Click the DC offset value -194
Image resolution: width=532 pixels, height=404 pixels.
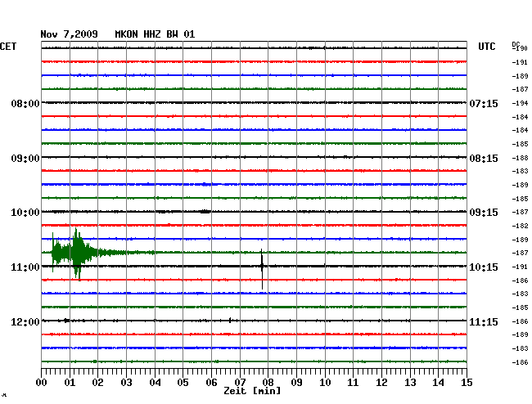(x=520, y=103)
